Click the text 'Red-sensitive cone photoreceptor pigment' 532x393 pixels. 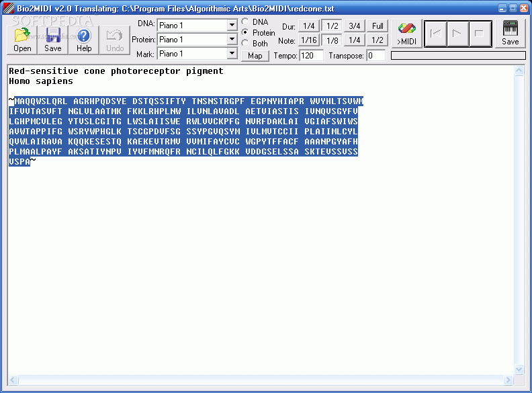point(116,71)
